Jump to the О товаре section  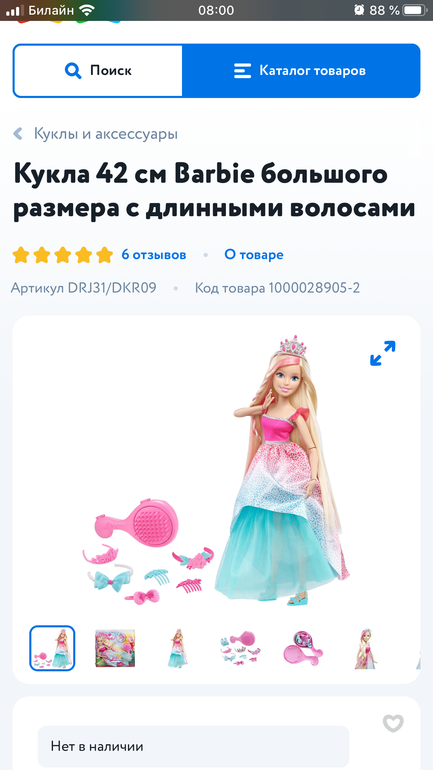point(254,255)
